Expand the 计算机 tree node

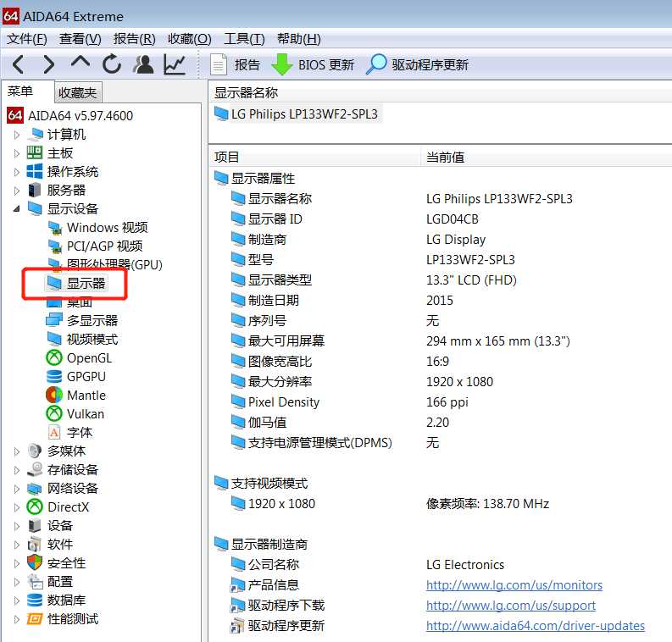click(x=17, y=135)
